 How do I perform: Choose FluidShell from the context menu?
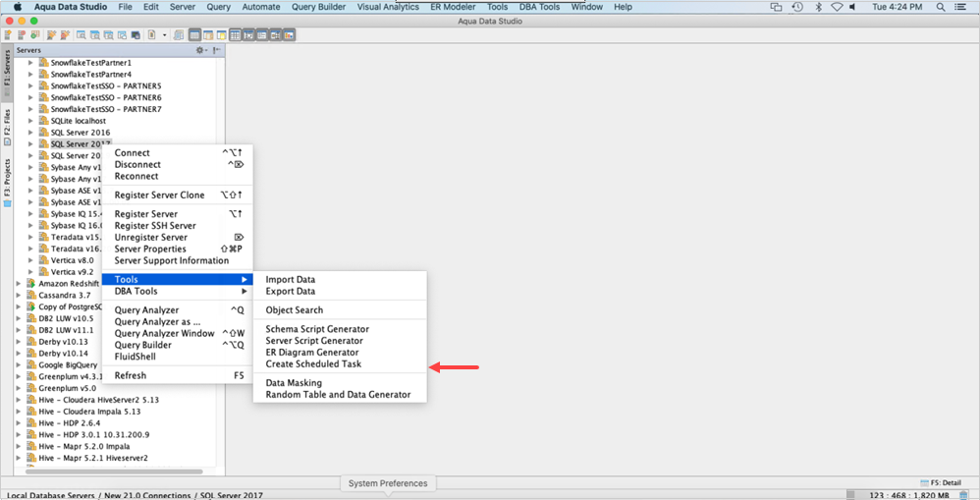click(x=178, y=357)
